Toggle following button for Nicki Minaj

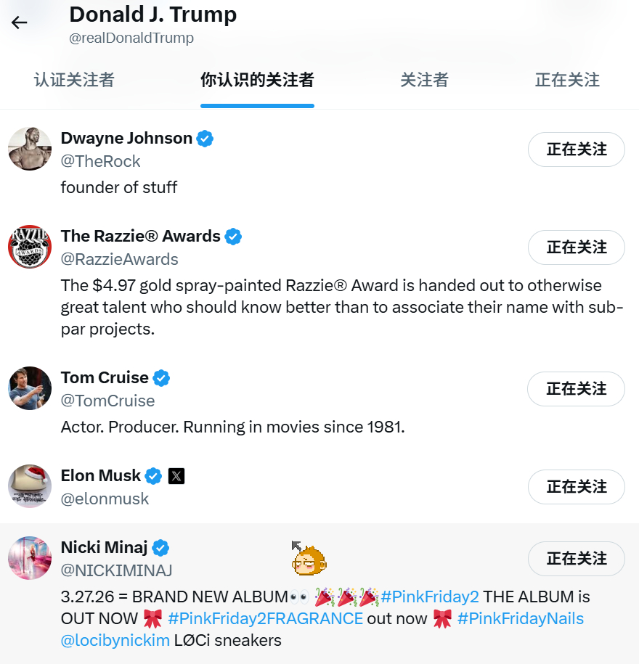[577, 559]
